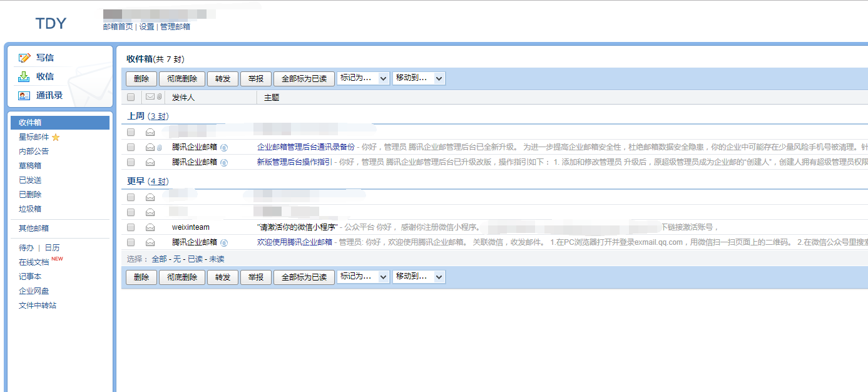Click sender badge icon in 新版管理后台操作指引 row
Screen dimensions: 868x392
(x=224, y=162)
